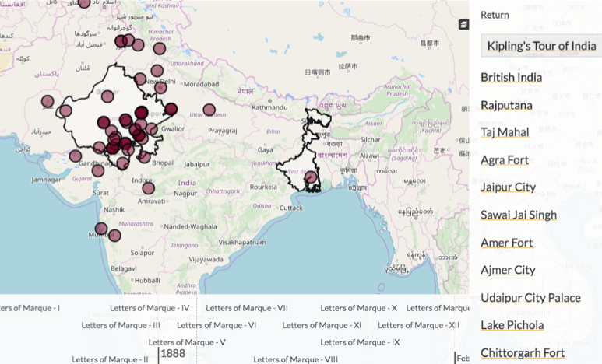Select the marker west of Gandhinagar
The image size is (602, 364).
tap(76, 156)
